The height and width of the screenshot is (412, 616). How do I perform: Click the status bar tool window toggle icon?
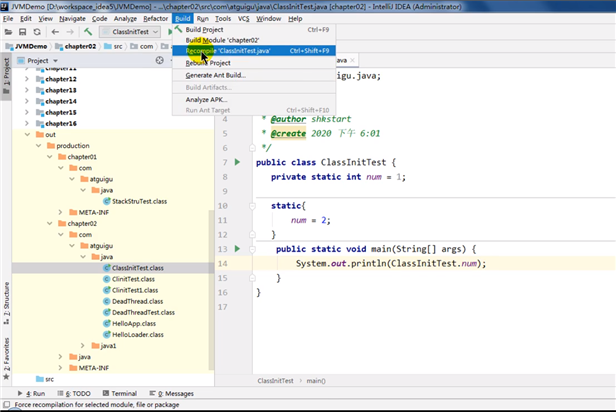coord(7,405)
